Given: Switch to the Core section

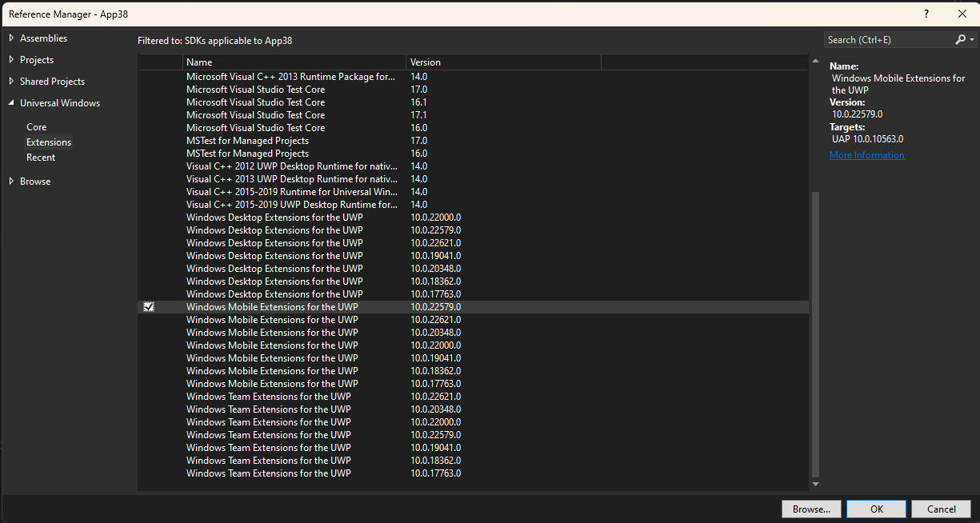Looking at the screenshot, I should click(36, 126).
